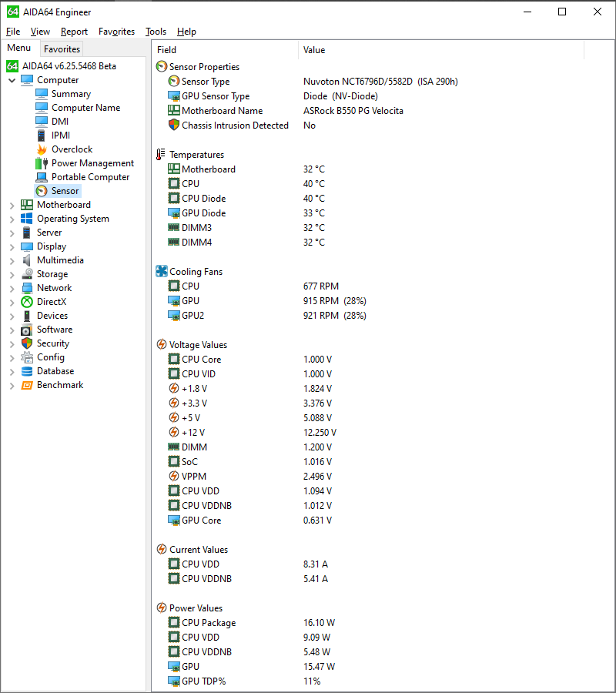Click the Cooling Fans blue fan icon
This screenshot has width=616, height=693.
click(x=162, y=271)
